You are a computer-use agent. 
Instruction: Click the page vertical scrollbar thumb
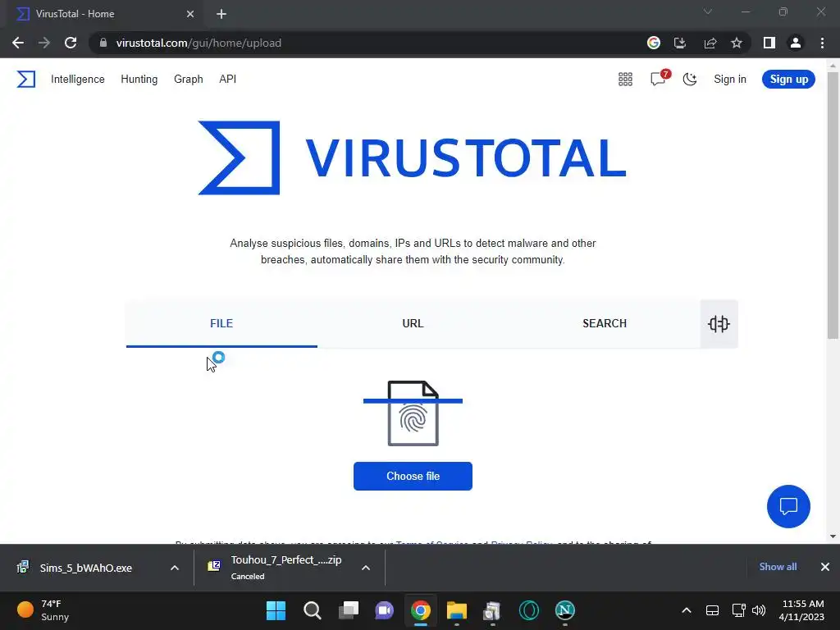pyautogui.click(x=833, y=205)
